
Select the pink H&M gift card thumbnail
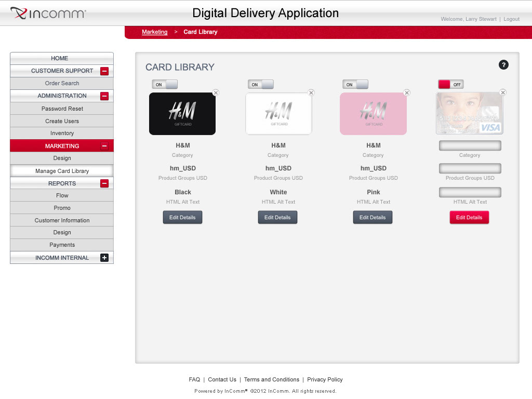373,114
